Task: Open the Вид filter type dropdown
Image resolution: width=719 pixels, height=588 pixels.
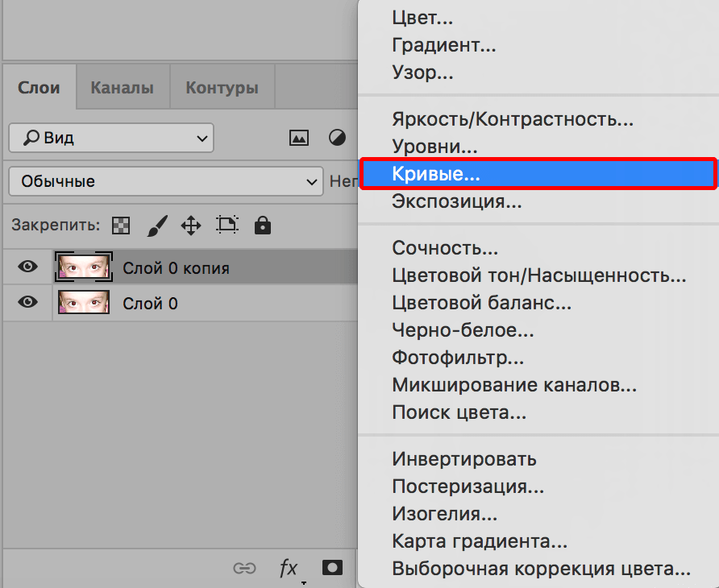Action: pyautogui.click(x=110, y=137)
